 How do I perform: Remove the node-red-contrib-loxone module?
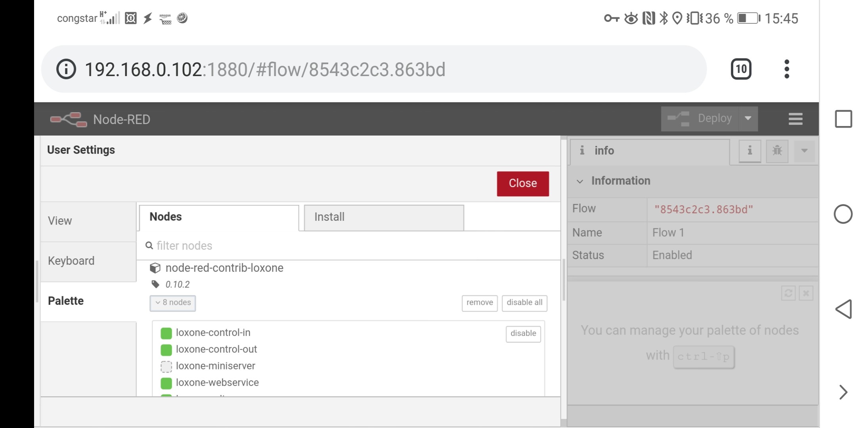click(479, 303)
